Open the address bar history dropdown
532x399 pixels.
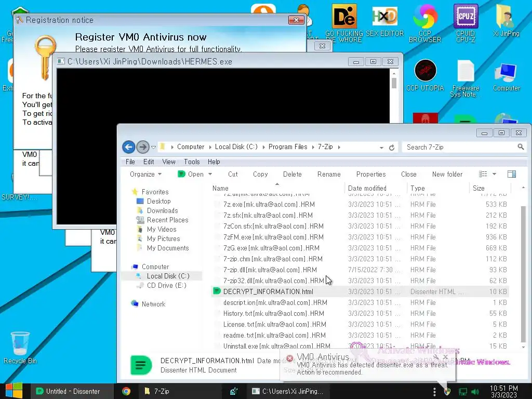pyautogui.click(x=381, y=148)
